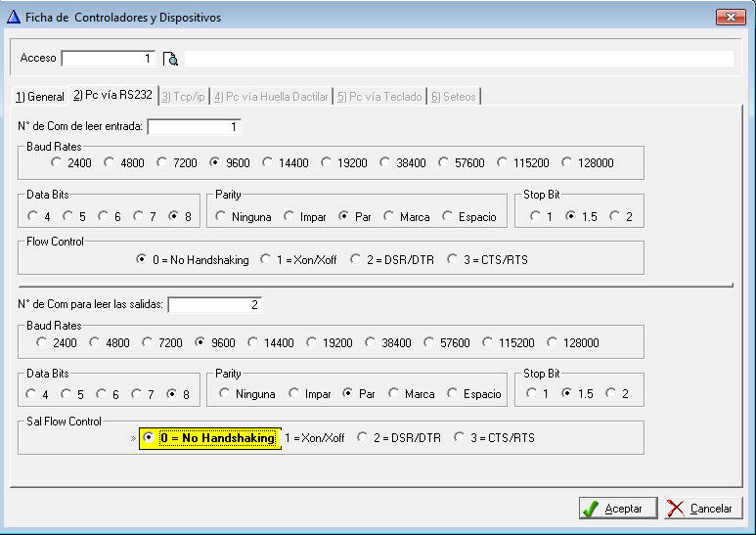Close the Ficha de Controladores window
The image size is (756, 535).
click(729, 18)
